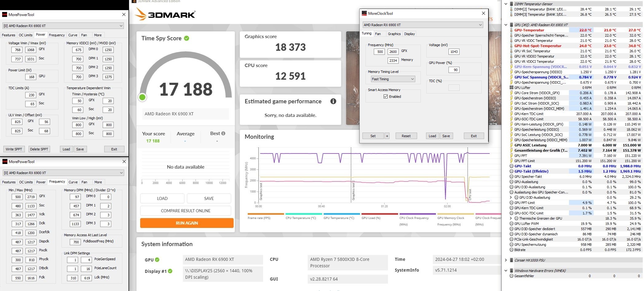Viewport: 644px width, 291px height.
Task: Expand Thermische Grenzen der GPU row
Action: 511,218
